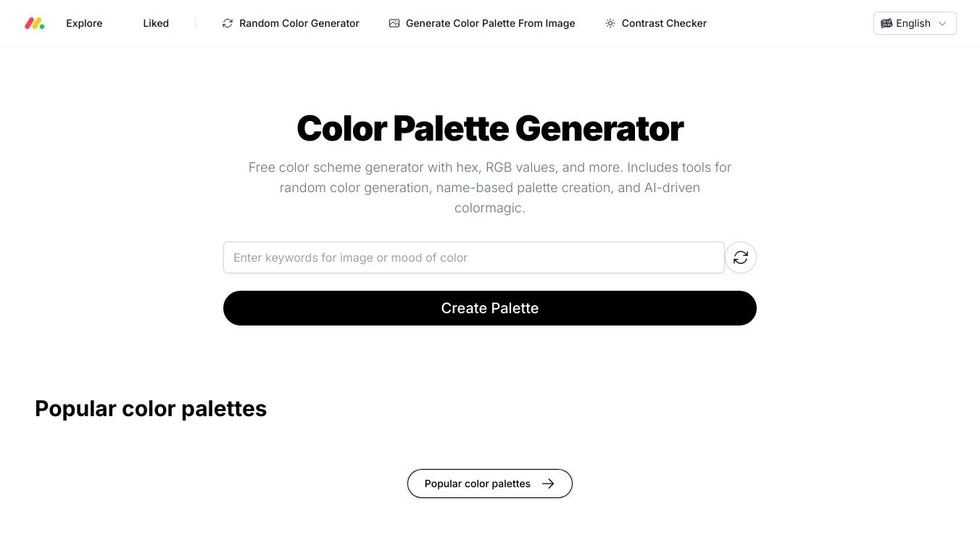
Task: Click the Popular color palettes section heading
Action: (x=151, y=409)
